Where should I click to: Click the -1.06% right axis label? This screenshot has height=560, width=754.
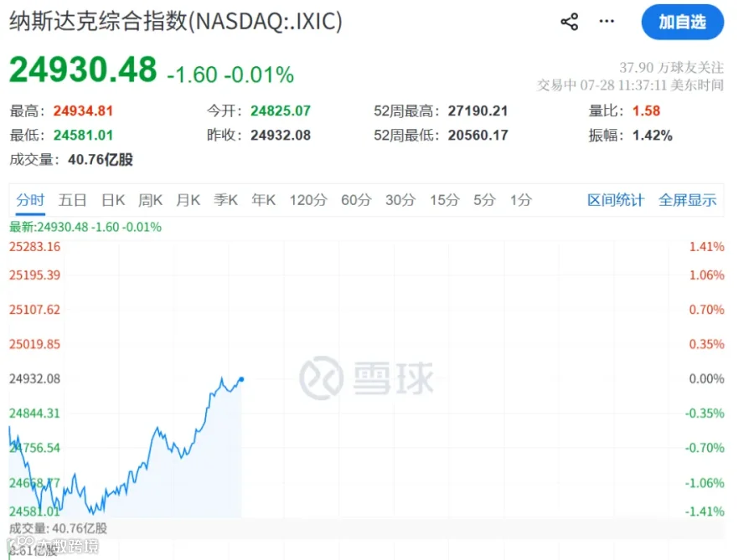(705, 483)
